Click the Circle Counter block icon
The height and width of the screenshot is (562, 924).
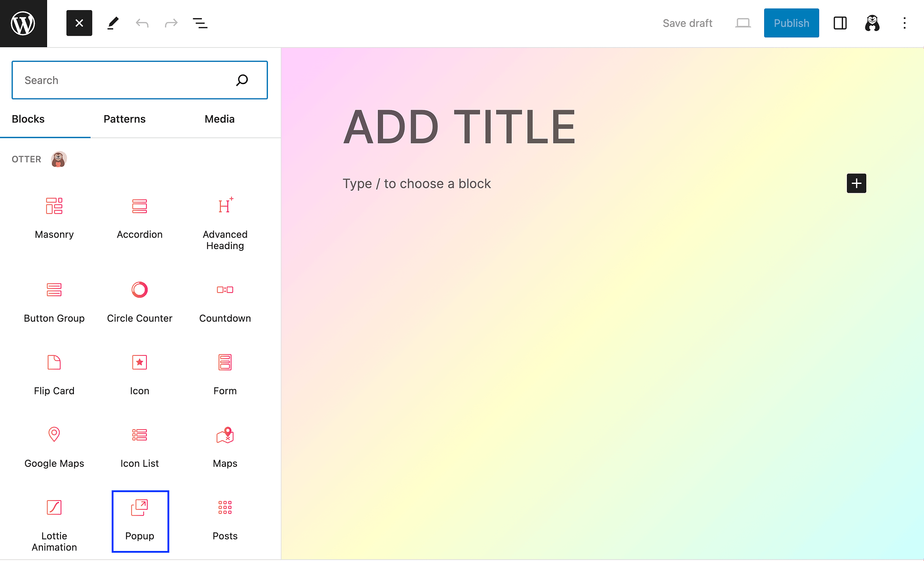click(x=140, y=288)
